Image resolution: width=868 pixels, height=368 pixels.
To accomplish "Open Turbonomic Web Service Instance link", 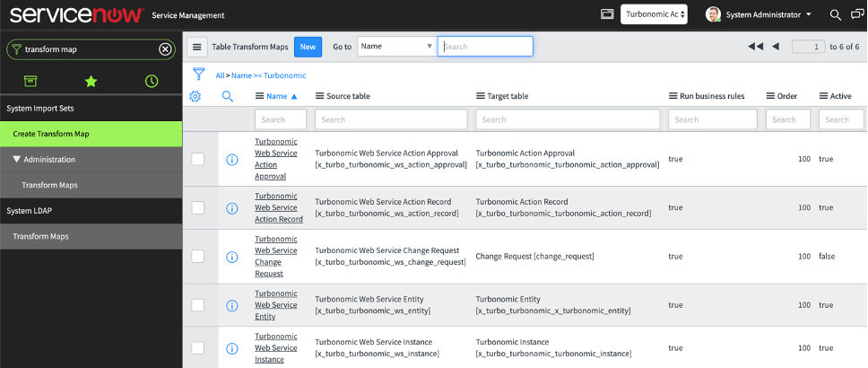I will pos(275,348).
